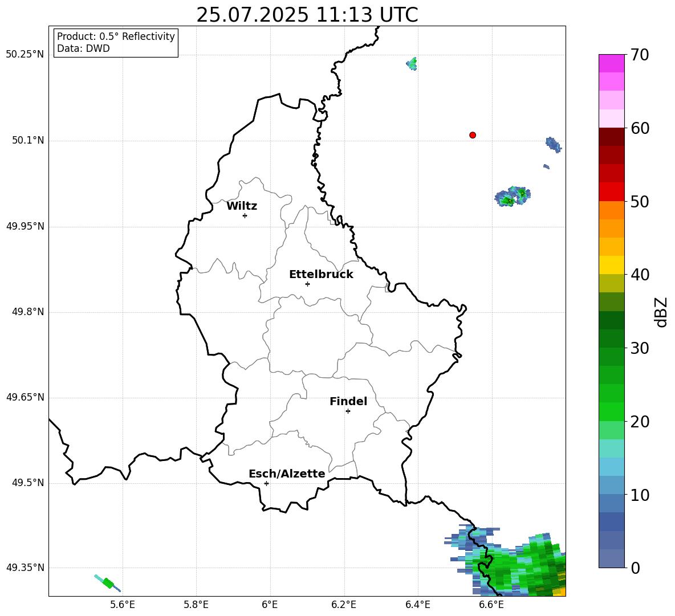Click 'Data: DWD' text
The image size is (675, 616).
click(x=83, y=48)
